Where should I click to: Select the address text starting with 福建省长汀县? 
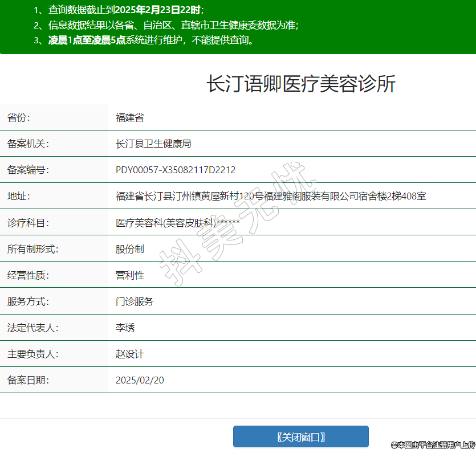(x=271, y=196)
